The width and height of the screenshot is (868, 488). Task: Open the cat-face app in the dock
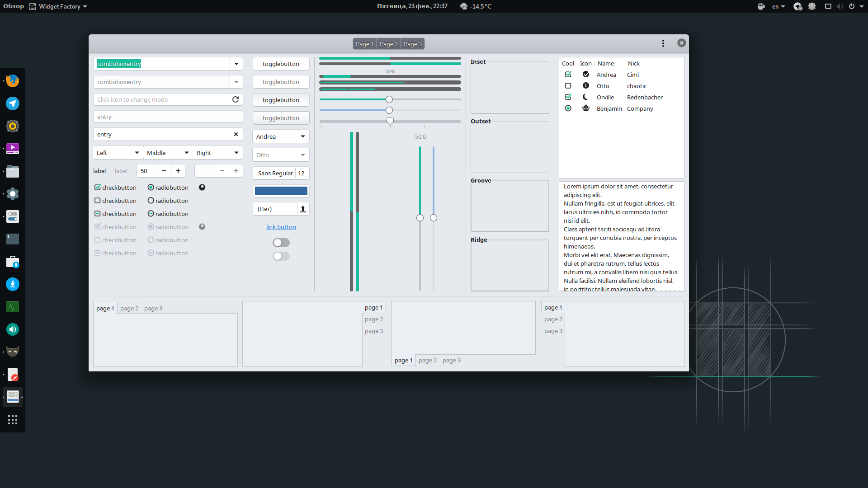tap(13, 352)
